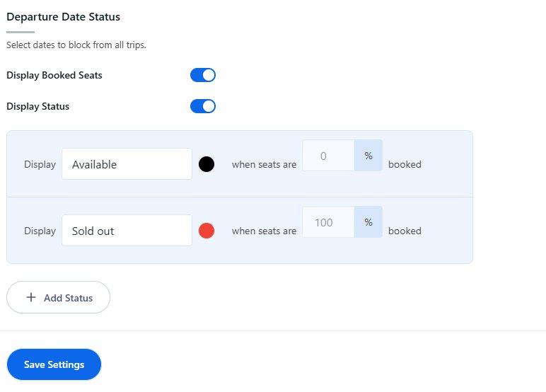Screen dimensions: 546x392
Task: Toggle the Display Booked Seats switch
Action: coord(202,75)
